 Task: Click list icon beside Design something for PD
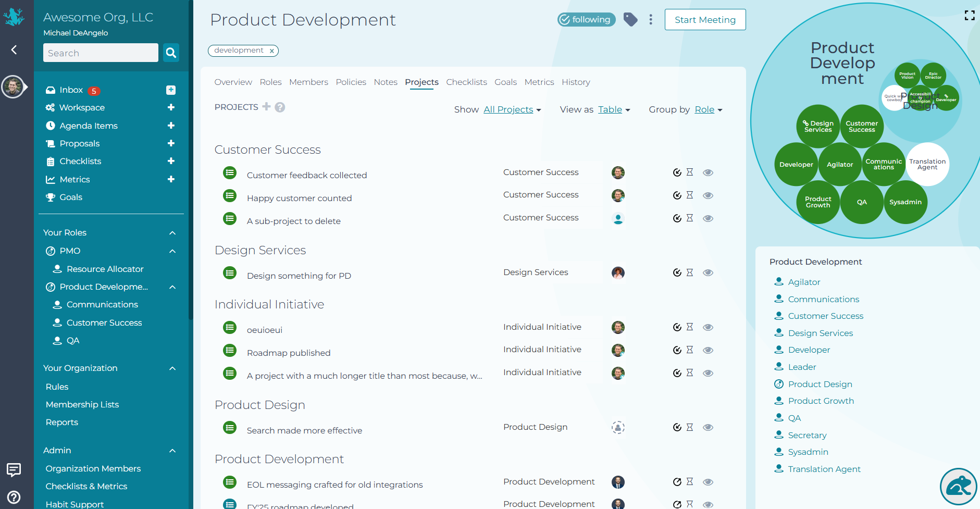(x=230, y=272)
